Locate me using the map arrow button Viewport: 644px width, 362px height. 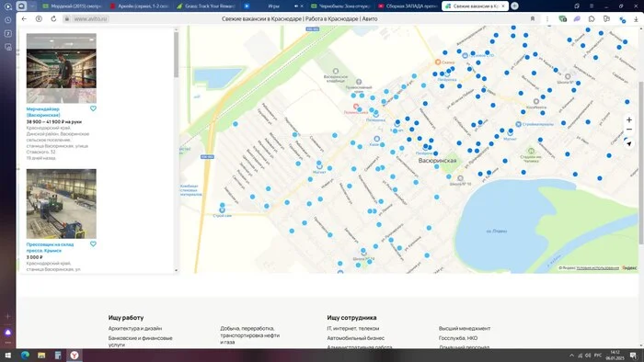tap(628, 144)
